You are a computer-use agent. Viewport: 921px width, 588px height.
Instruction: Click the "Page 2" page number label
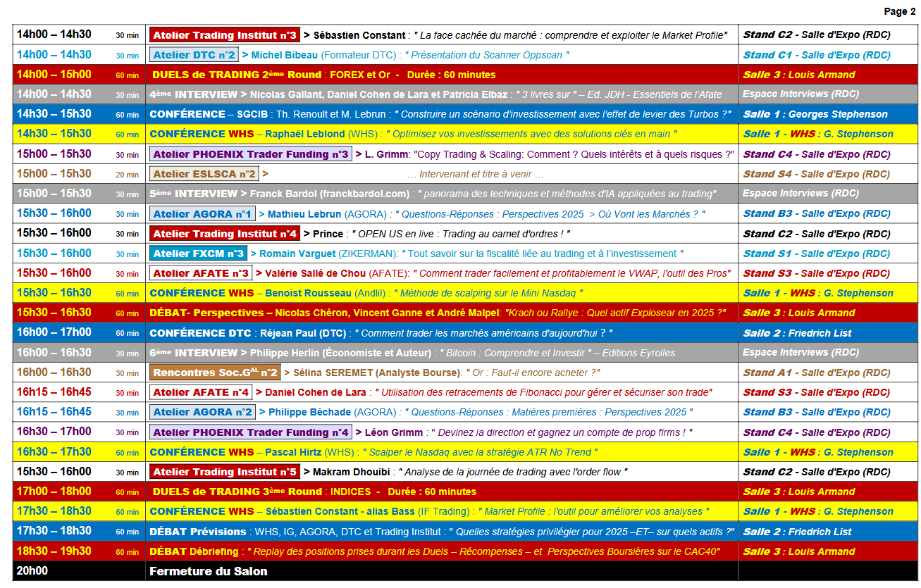[x=900, y=11]
